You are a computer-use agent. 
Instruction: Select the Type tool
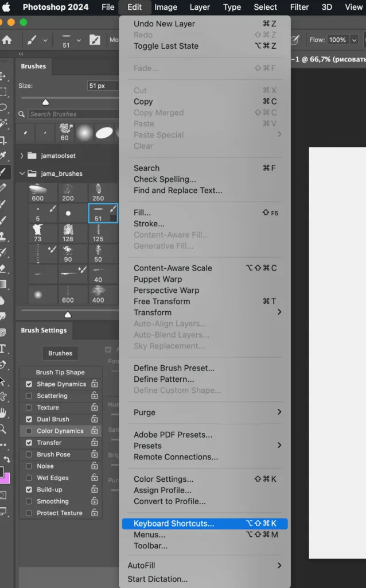(3, 349)
